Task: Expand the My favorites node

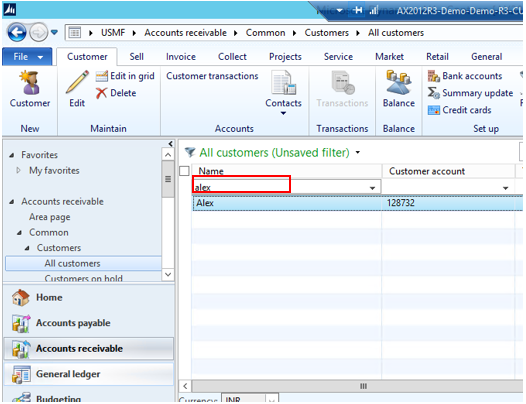Action: [x=18, y=170]
